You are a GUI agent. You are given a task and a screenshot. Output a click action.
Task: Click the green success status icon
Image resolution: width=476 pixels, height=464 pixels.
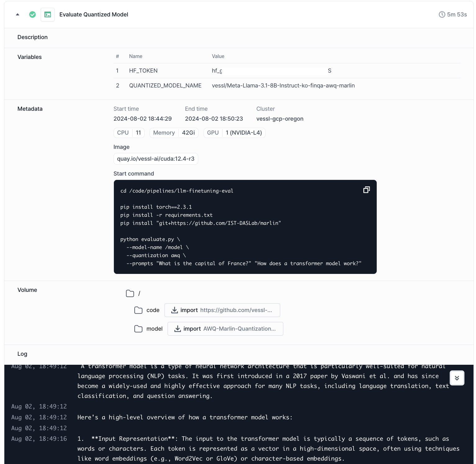point(32,14)
